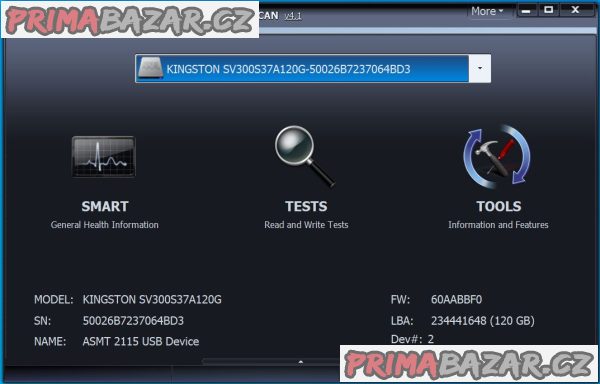The width and height of the screenshot is (600, 384).
Task: Click Information and Features text
Action: pos(498,225)
